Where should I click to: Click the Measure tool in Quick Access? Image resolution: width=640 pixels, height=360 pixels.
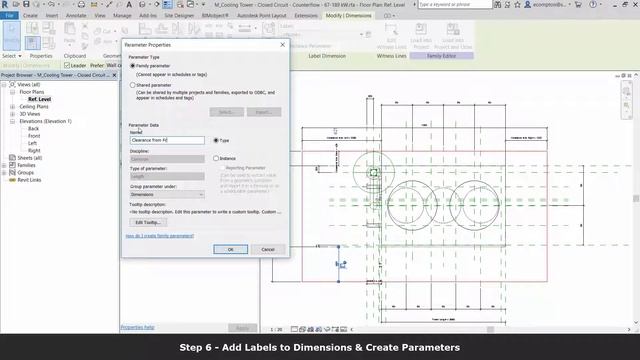click(x=94, y=4)
